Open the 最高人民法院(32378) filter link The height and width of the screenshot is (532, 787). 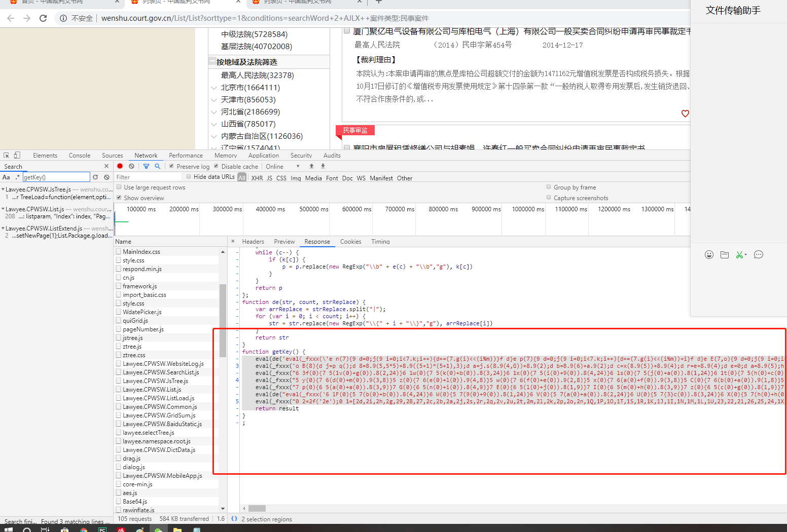[x=258, y=75]
